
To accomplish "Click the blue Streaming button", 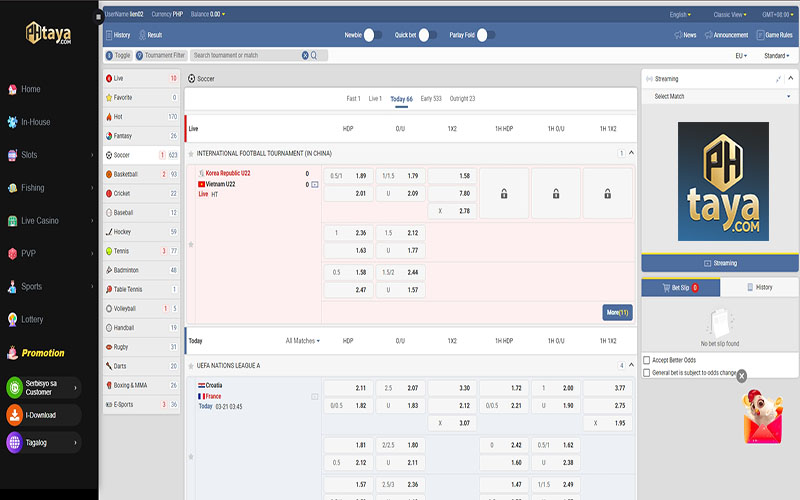I will click(x=720, y=263).
